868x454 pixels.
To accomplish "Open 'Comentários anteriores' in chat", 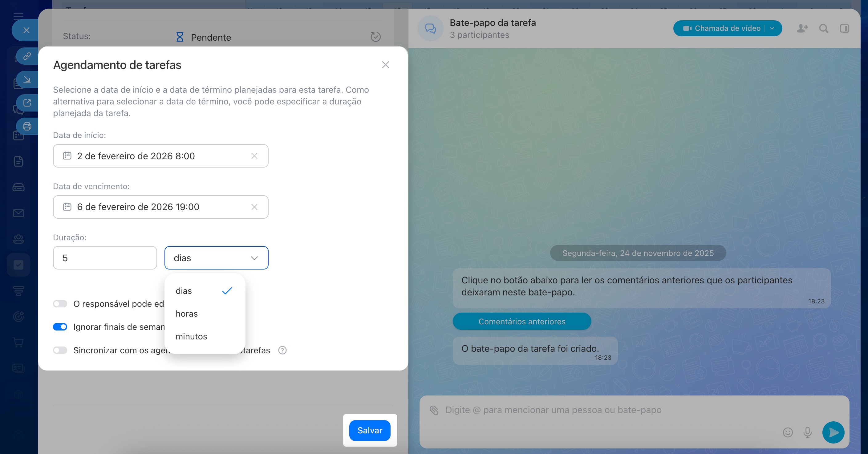I will tap(521, 321).
